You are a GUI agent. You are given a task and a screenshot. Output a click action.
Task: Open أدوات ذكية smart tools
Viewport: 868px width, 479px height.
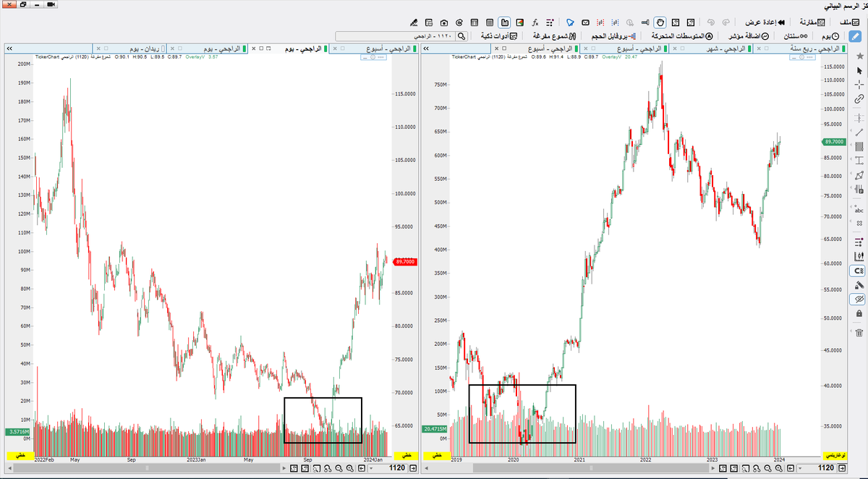pyautogui.click(x=499, y=36)
